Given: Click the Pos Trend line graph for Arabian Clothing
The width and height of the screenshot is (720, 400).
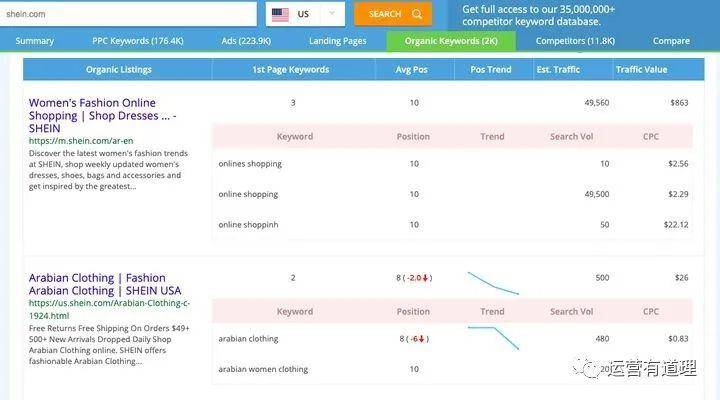Looking at the screenshot, I should 493,283.
